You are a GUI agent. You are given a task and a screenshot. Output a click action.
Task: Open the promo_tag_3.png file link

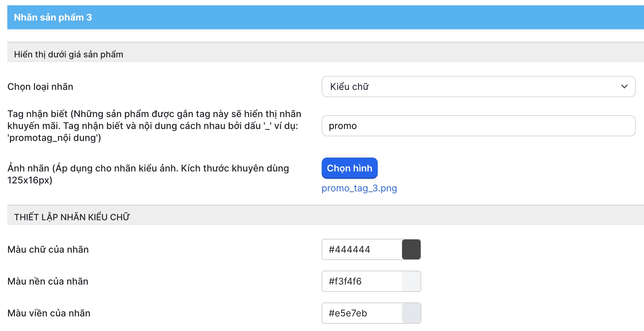(x=359, y=188)
